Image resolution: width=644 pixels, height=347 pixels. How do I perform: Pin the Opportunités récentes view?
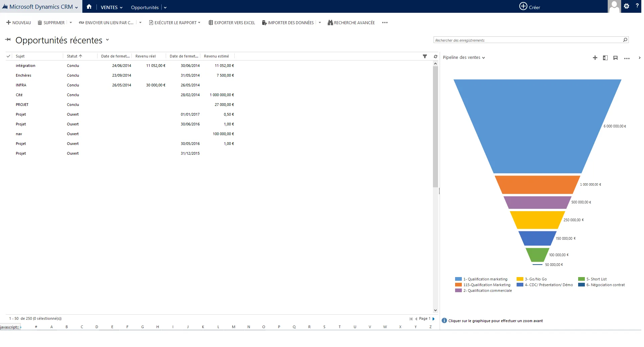pyautogui.click(x=8, y=40)
